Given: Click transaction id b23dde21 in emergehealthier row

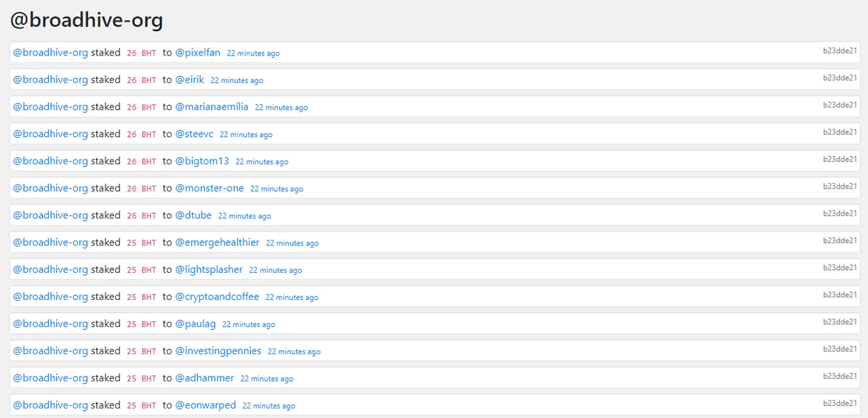Looking at the screenshot, I should (840, 240).
